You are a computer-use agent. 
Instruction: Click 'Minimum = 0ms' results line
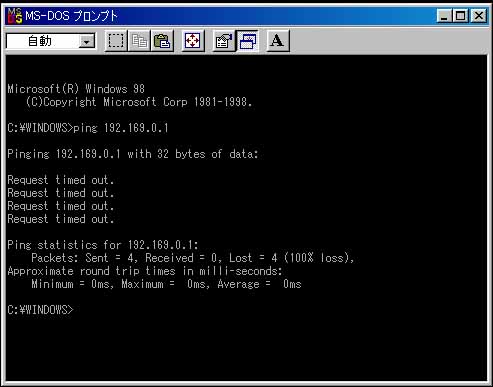[166, 284]
